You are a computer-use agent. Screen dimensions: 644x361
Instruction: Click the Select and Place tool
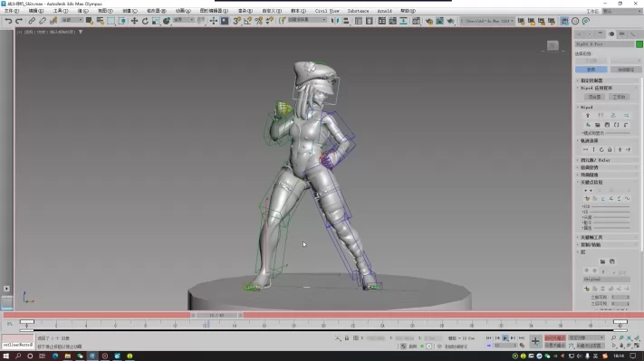pos(167,21)
